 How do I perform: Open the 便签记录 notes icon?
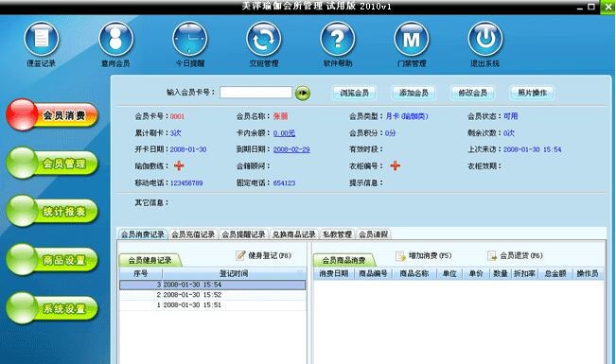tap(42, 40)
